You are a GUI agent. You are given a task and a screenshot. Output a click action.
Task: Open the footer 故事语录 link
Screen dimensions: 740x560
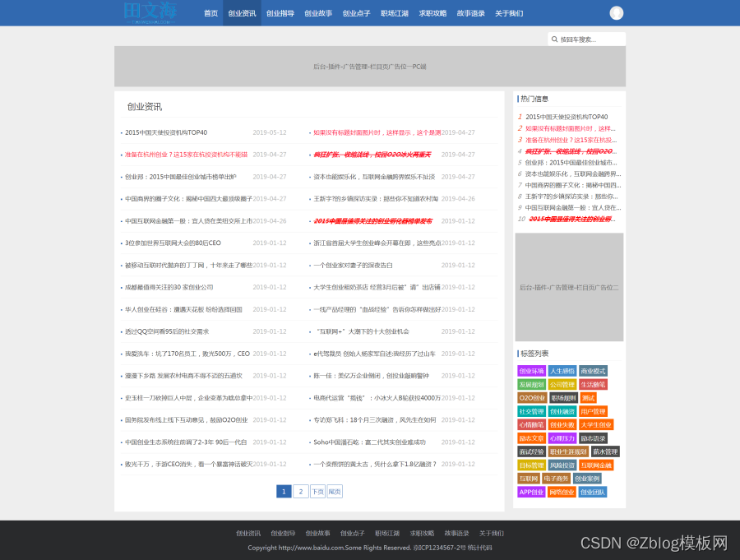click(x=456, y=533)
